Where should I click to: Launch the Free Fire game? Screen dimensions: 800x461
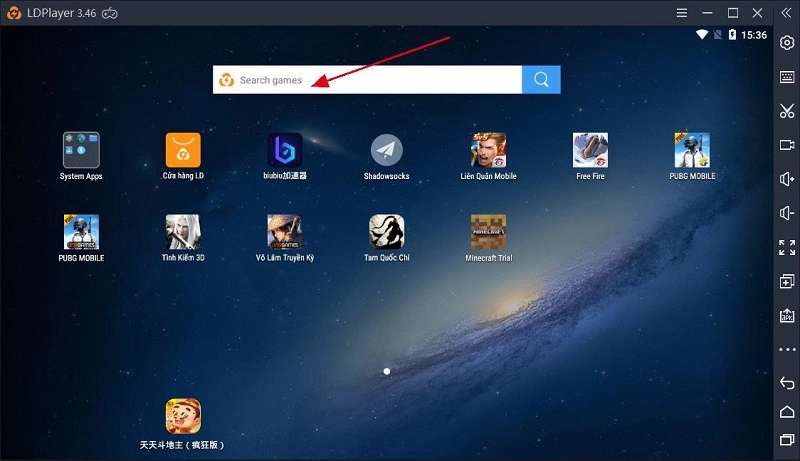coord(590,150)
